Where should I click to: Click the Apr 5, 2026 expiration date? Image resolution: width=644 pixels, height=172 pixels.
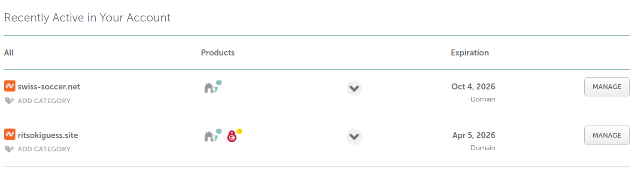[x=474, y=135]
